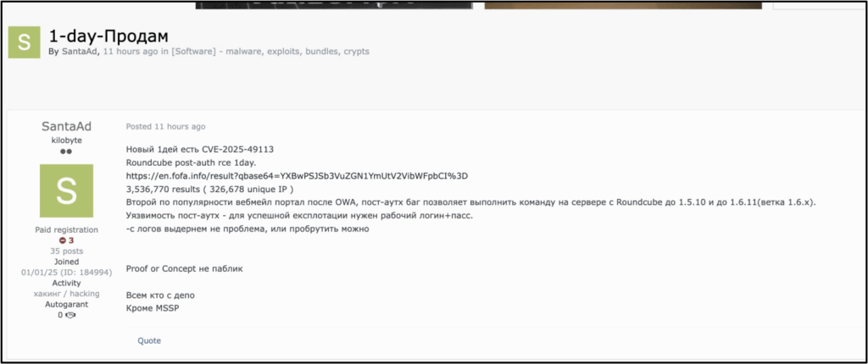
Task: Click the 'Proof or Concept не паблик' line
Action: [184, 269]
